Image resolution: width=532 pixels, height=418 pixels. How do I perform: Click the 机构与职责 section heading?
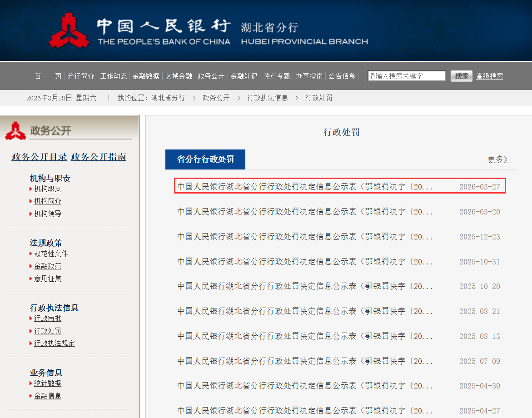[50, 179]
